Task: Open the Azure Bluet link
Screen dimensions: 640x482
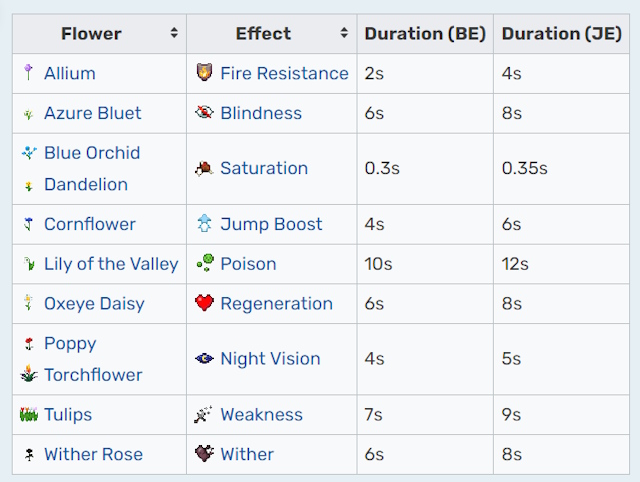Action: pyautogui.click(x=93, y=113)
